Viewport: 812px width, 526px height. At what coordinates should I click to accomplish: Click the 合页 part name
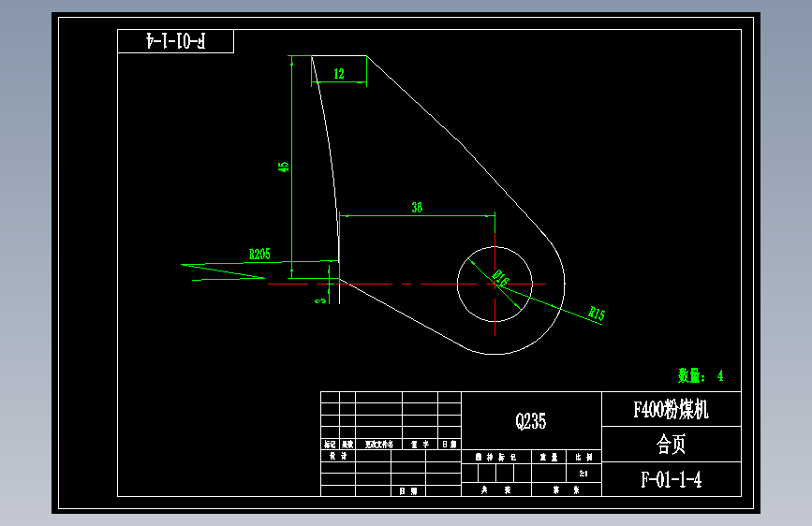tap(672, 444)
